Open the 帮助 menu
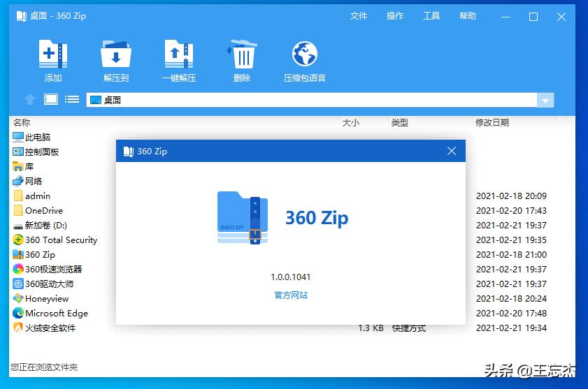588x389 pixels. coord(468,16)
